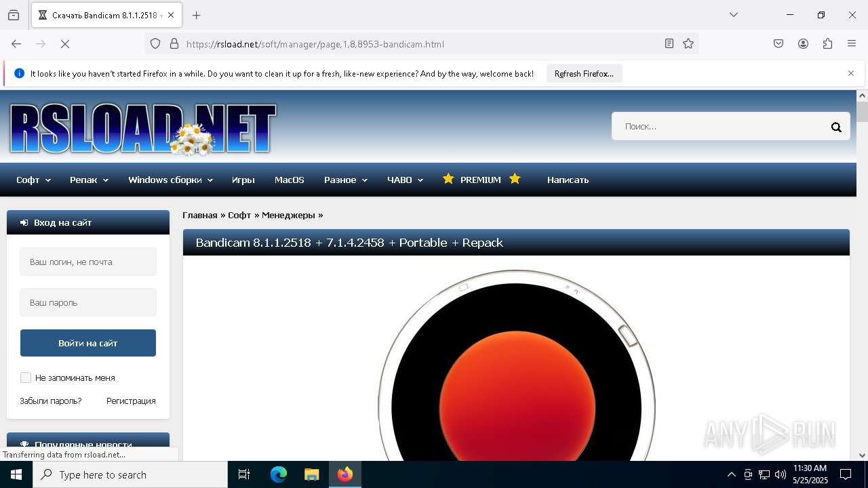Click the taskbar search box
This screenshot has height=488, width=868.
point(130,474)
